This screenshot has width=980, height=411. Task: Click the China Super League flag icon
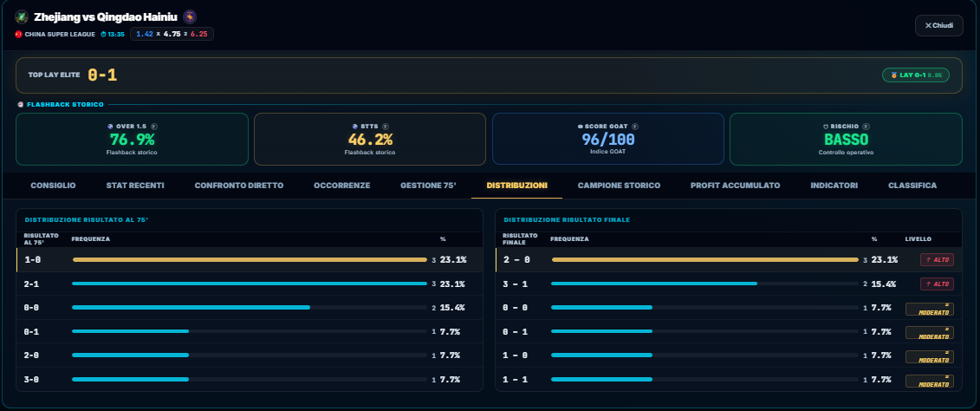click(x=19, y=35)
